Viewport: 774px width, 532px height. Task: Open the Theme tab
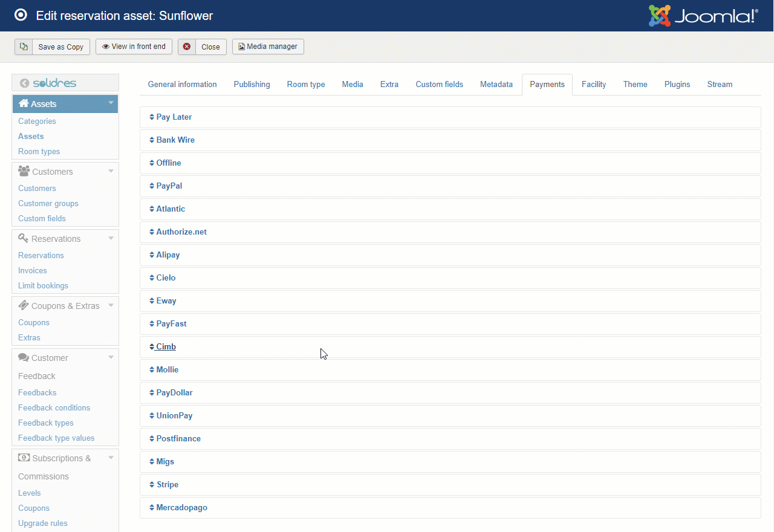pos(635,84)
